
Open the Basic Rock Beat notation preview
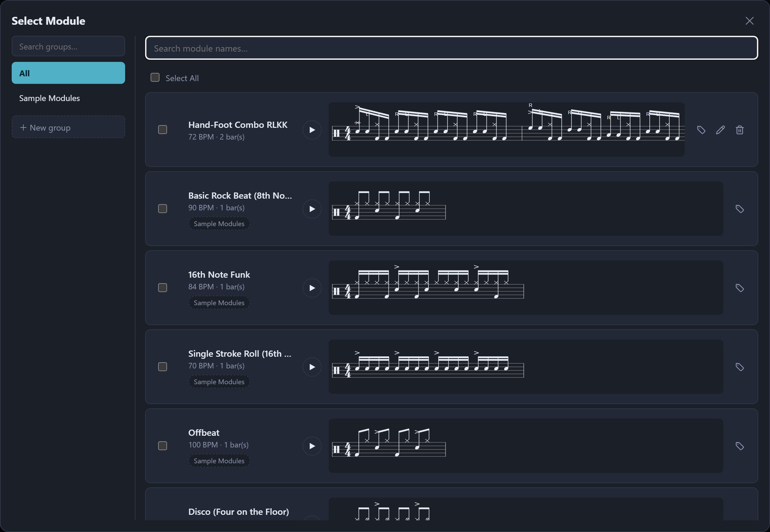(526, 209)
